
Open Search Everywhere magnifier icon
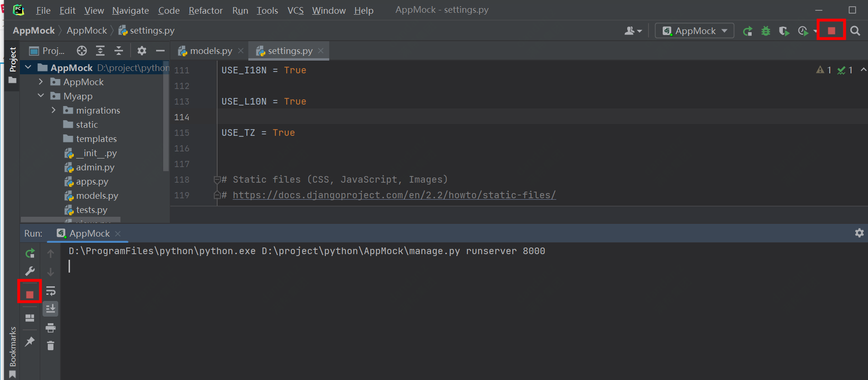coord(855,31)
